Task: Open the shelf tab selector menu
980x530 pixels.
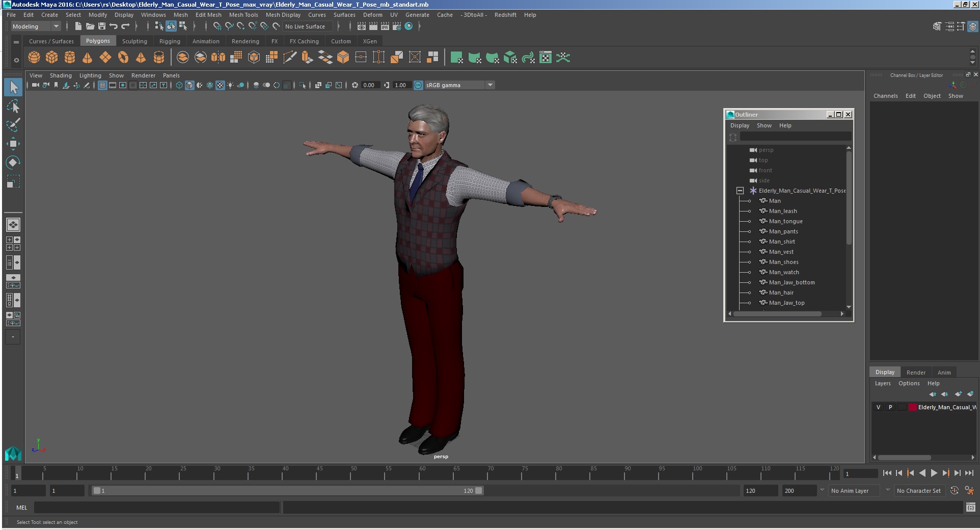Action: tap(16, 42)
